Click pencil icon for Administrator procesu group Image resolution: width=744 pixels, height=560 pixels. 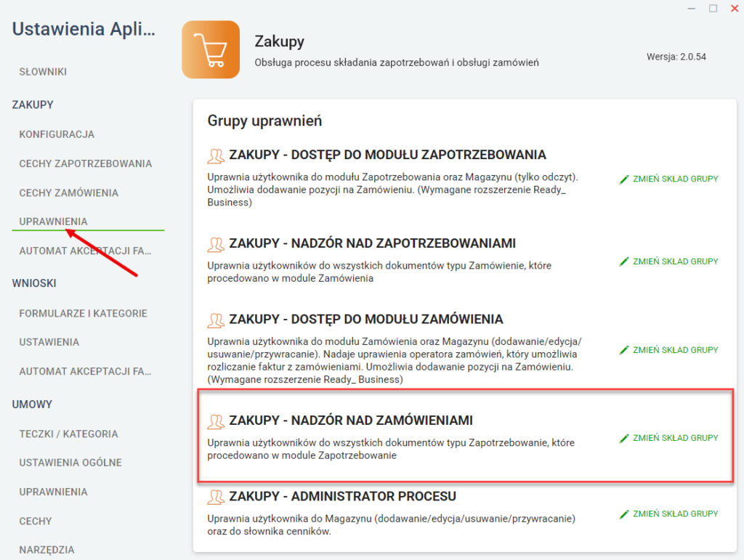624,514
